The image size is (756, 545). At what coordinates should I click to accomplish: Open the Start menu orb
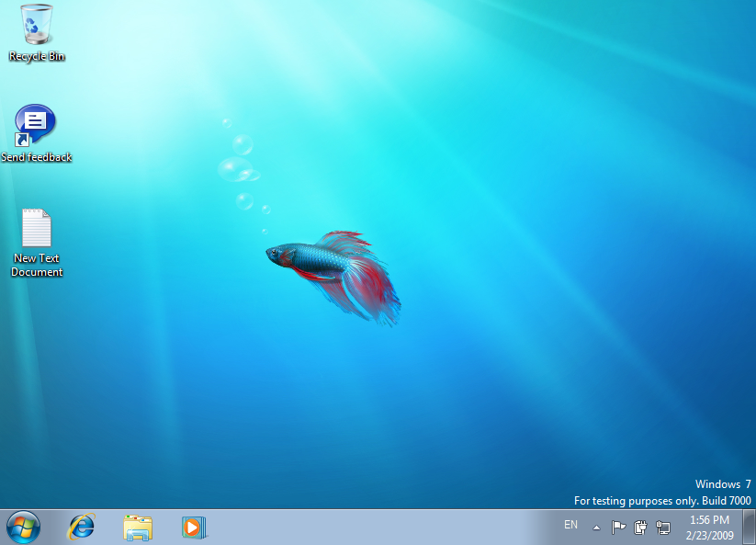click(23, 528)
